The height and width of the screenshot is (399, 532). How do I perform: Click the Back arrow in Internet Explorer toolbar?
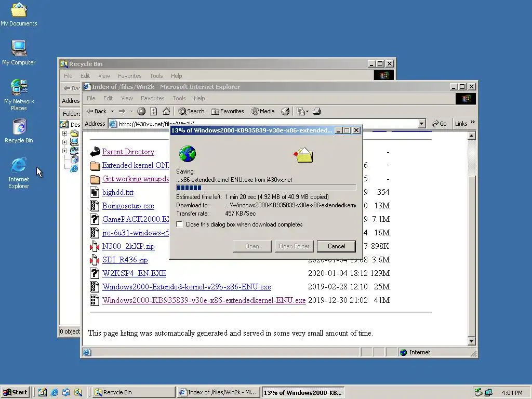(96, 111)
